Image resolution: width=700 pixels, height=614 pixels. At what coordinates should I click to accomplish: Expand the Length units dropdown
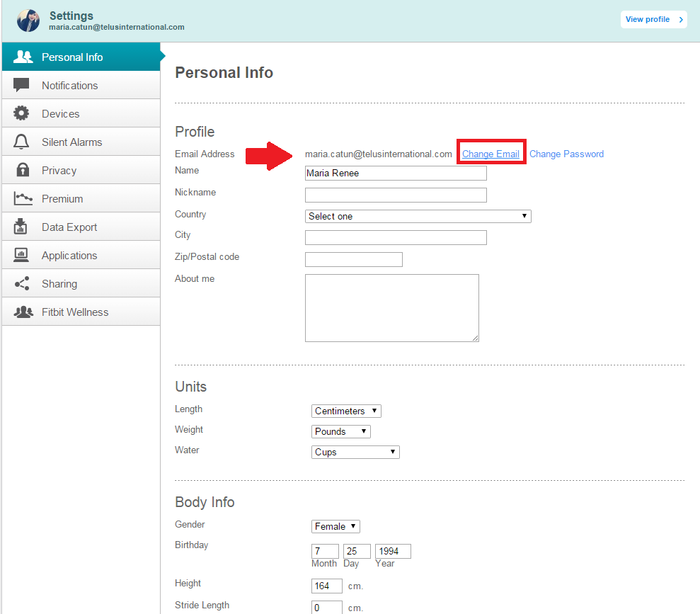346,411
